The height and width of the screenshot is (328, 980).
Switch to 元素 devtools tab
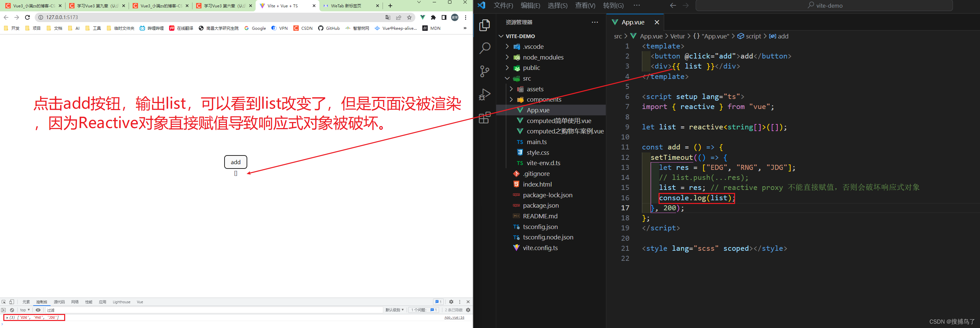click(x=26, y=302)
